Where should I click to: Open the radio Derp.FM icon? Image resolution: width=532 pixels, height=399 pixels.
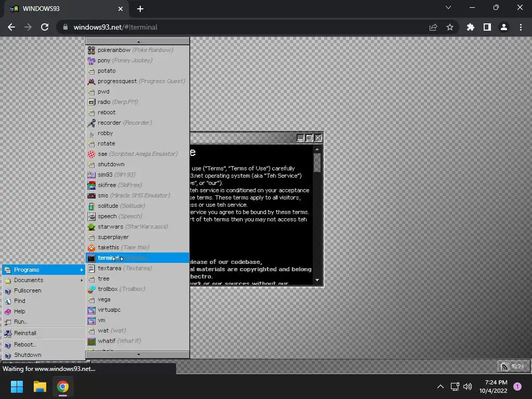pyautogui.click(x=91, y=102)
